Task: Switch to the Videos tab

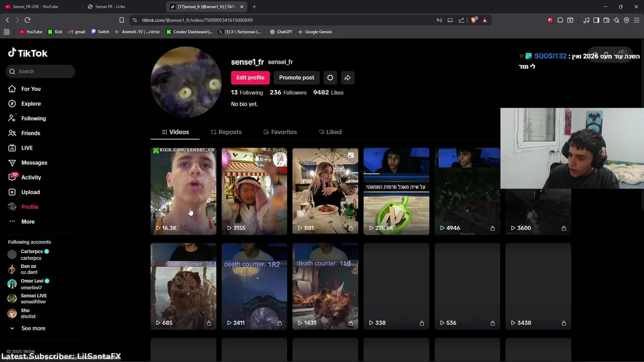Action: [175, 132]
